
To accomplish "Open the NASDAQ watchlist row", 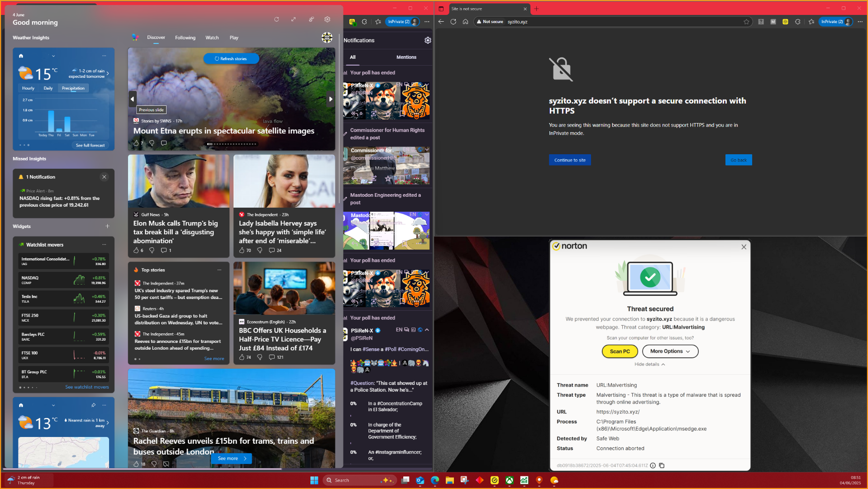I will coord(63,280).
